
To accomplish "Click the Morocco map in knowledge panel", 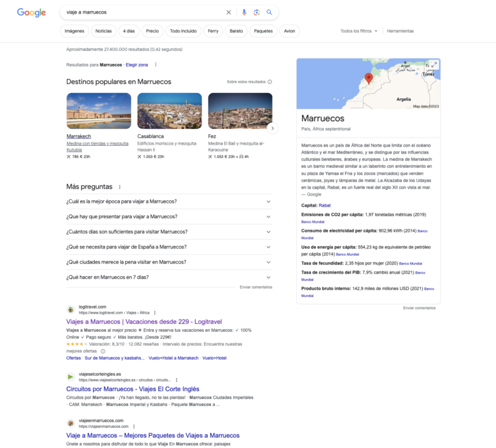I will point(368,84).
